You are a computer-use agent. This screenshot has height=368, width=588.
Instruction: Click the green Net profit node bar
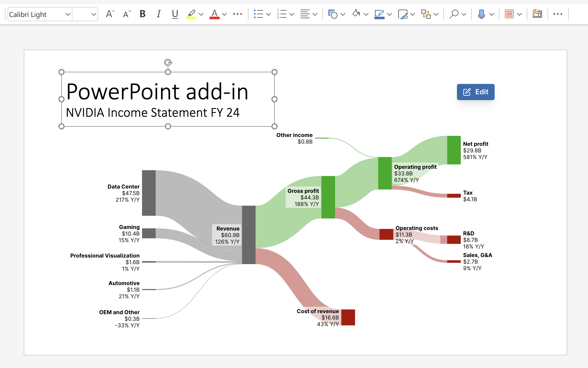click(x=454, y=150)
